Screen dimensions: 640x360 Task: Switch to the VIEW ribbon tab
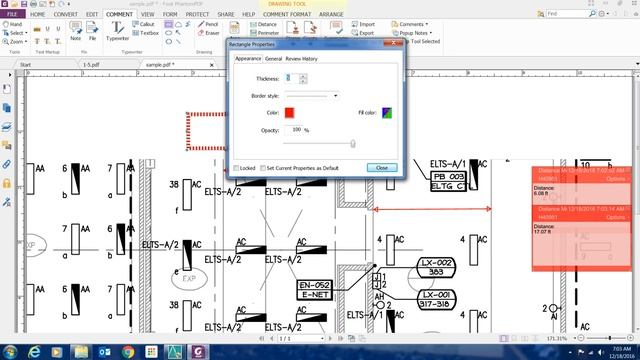[x=148, y=14]
